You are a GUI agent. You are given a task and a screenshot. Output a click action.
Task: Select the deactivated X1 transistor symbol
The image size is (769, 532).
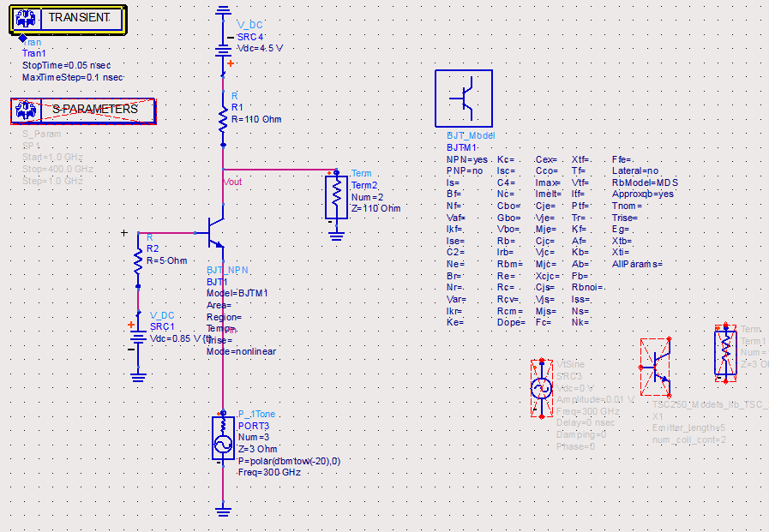coord(656,367)
